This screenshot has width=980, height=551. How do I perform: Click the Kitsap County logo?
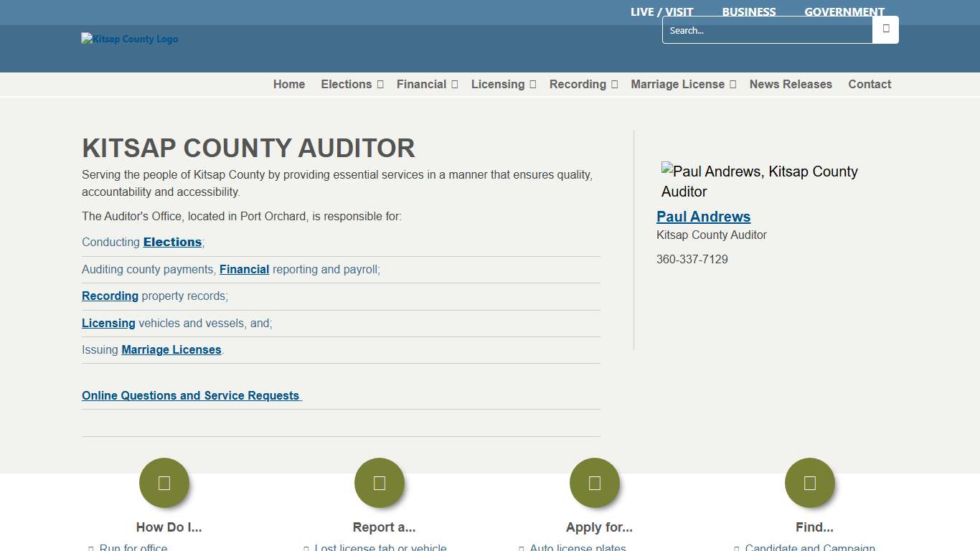click(129, 39)
